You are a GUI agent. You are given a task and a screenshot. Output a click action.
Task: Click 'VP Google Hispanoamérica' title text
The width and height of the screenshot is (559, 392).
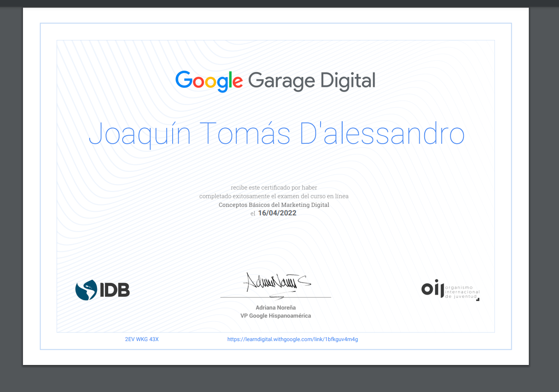coord(275,315)
